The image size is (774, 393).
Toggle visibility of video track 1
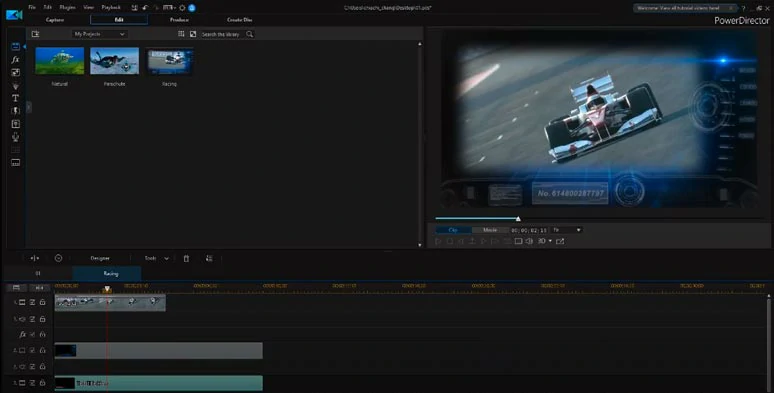click(33, 302)
